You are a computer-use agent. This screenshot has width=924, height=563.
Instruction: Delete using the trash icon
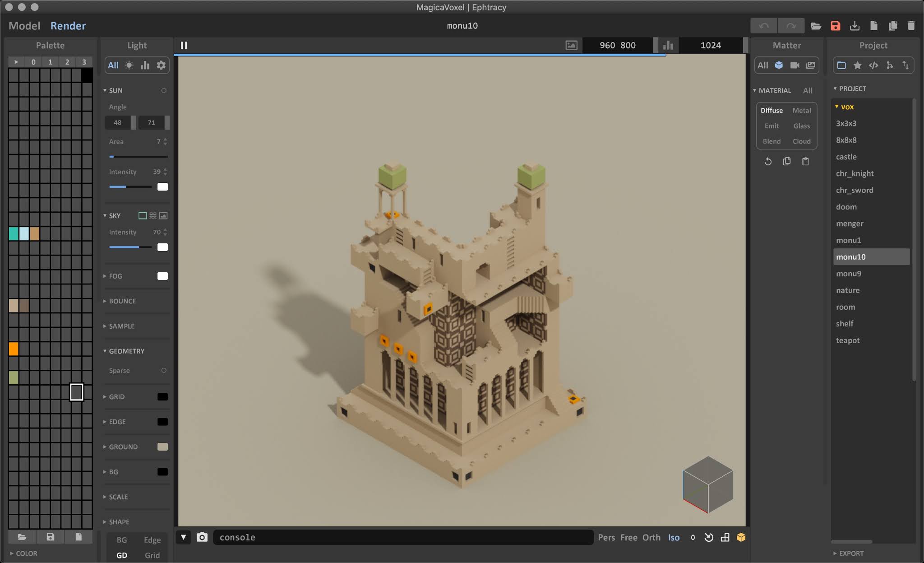[912, 26]
